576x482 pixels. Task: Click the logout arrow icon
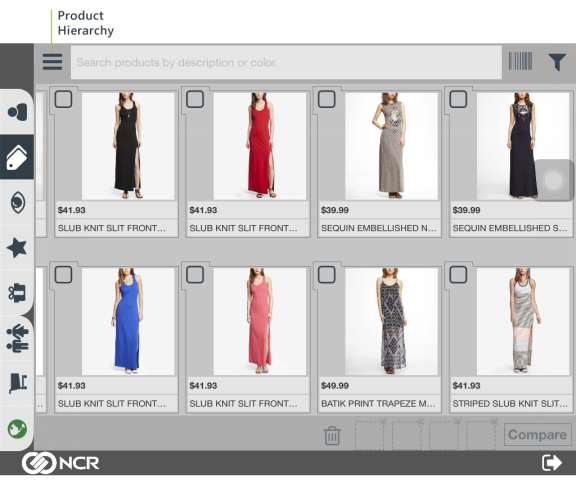pyautogui.click(x=552, y=463)
